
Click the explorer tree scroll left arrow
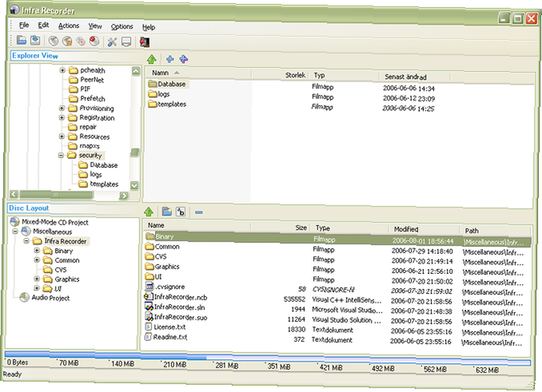[x=14, y=194]
